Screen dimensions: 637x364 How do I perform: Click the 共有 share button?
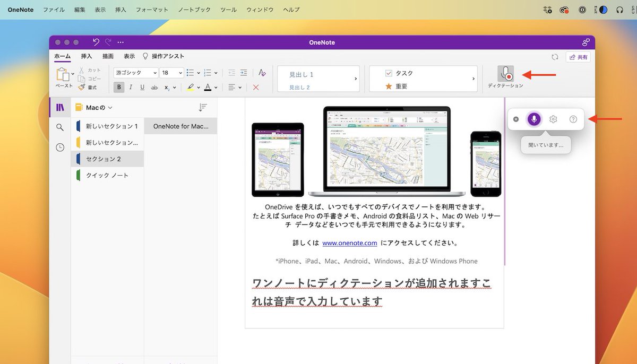click(x=578, y=57)
